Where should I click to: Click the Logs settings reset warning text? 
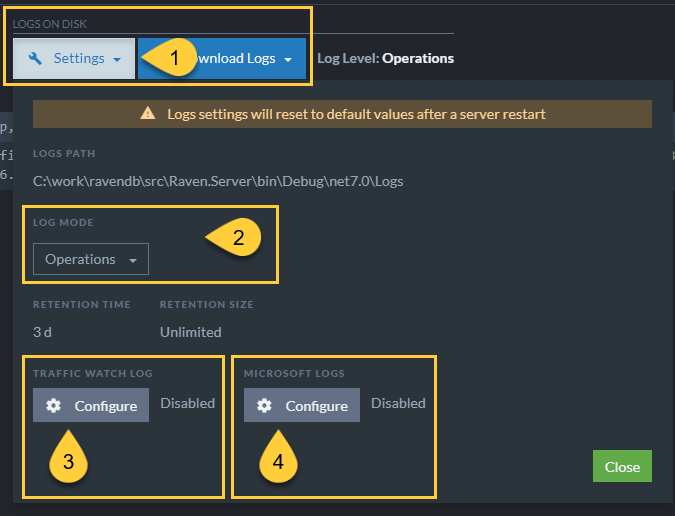tap(356, 114)
